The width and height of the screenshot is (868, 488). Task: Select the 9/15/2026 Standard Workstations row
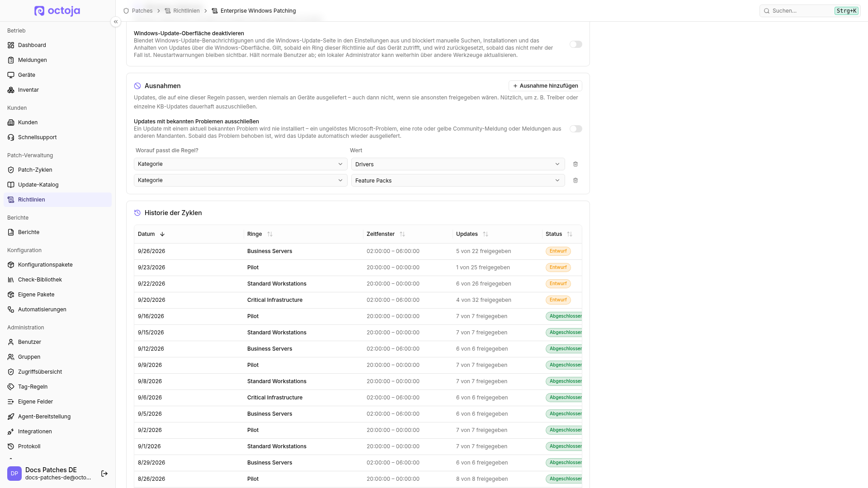358,333
